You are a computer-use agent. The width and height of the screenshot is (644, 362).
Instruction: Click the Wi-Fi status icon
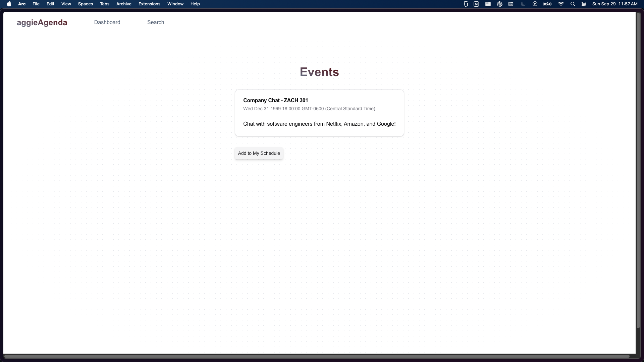(x=561, y=4)
